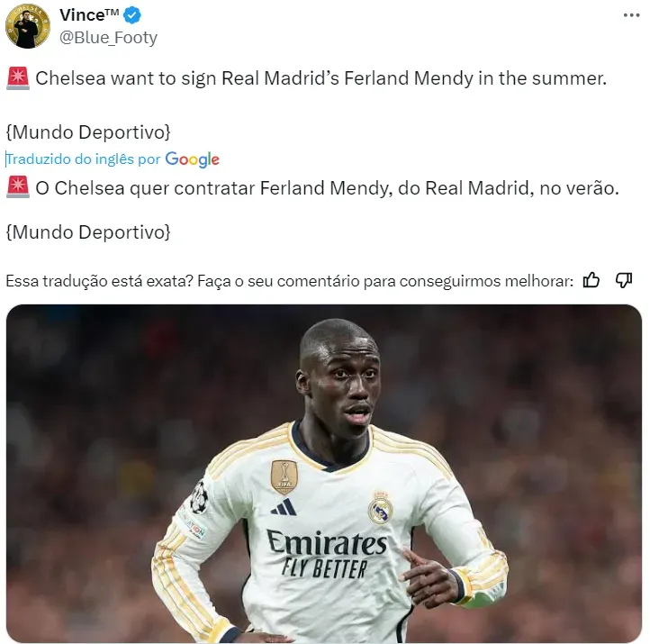Image resolution: width=650 pixels, height=644 pixels.
Task: Click the first {Mundo Deportivo} source text
Action: [88, 132]
